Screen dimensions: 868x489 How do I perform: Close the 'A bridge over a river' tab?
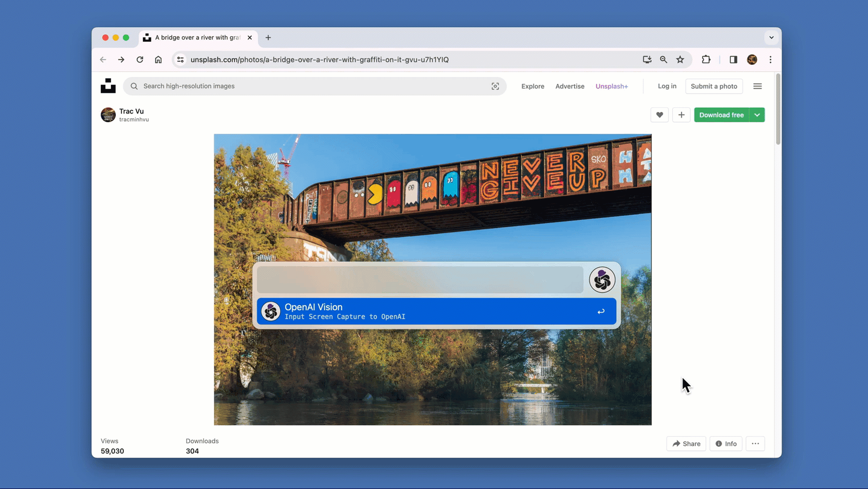pos(250,37)
